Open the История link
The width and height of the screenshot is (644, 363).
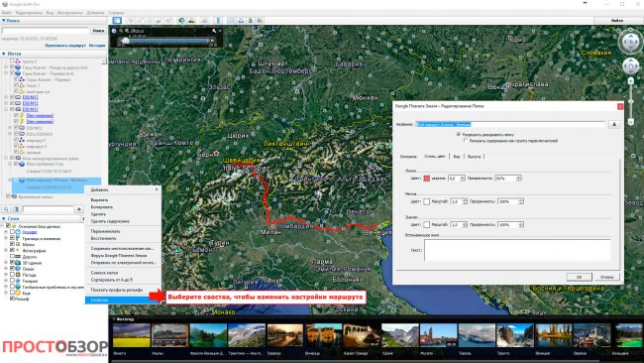point(97,46)
